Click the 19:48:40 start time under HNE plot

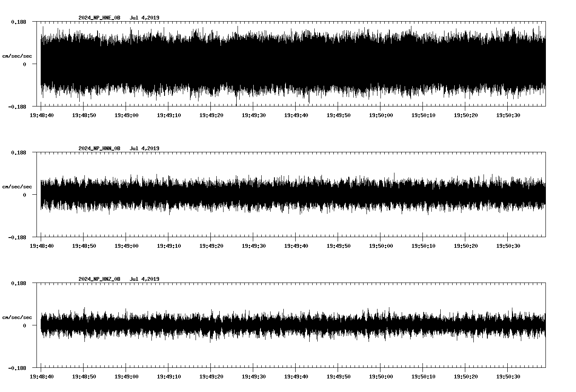42,115
